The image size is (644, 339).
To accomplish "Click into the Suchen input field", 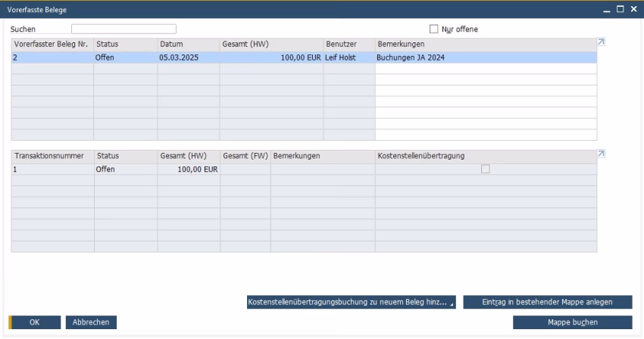I will coord(123,30).
